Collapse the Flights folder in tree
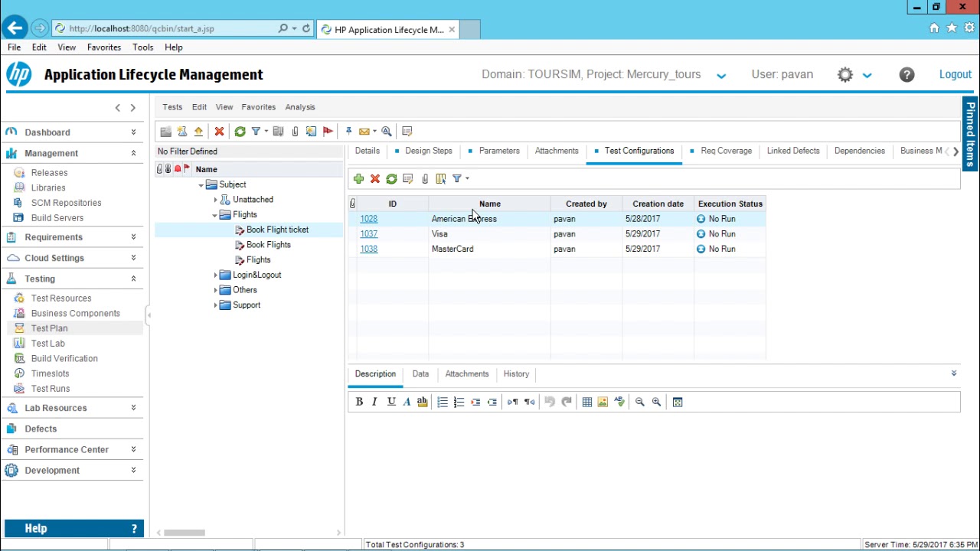980x551 pixels. click(x=215, y=215)
